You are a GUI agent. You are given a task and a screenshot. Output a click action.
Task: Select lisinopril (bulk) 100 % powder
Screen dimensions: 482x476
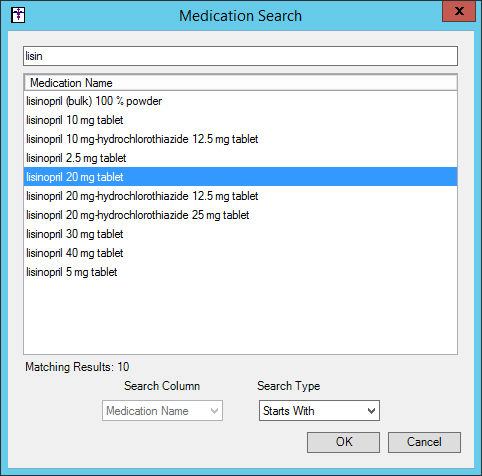pyautogui.click(x=240, y=101)
